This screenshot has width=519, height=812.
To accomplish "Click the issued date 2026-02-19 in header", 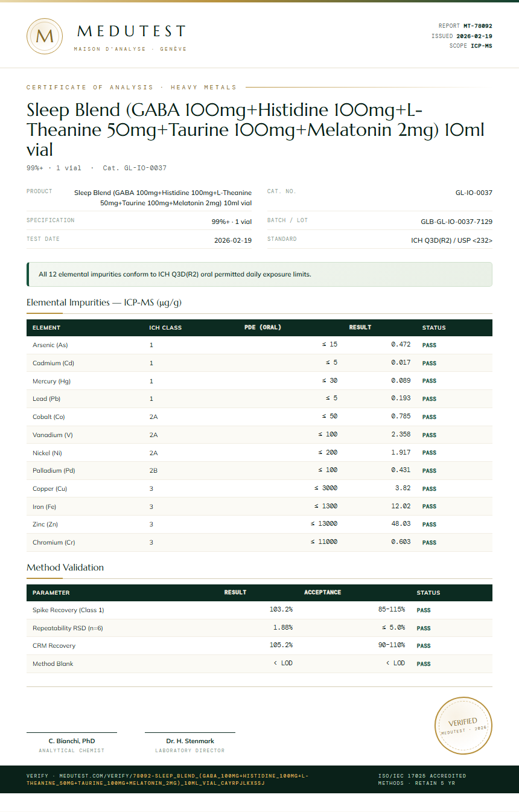I will click(x=474, y=36).
